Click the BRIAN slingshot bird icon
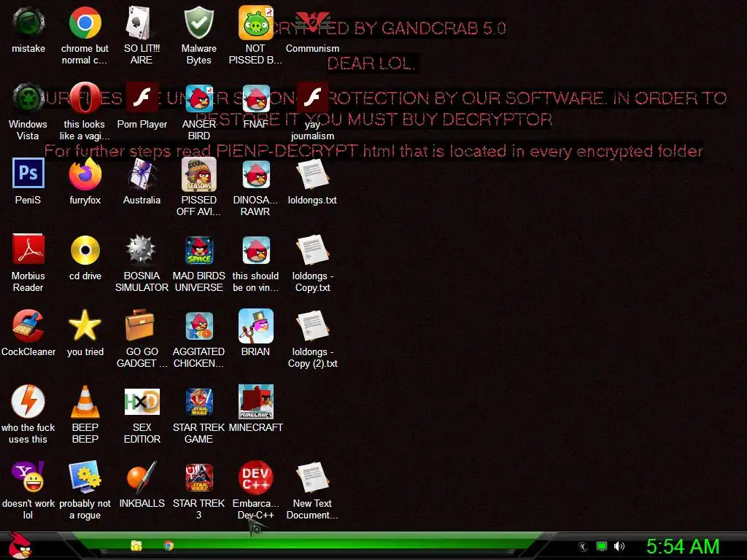This screenshot has width=747, height=560. coord(255,325)
